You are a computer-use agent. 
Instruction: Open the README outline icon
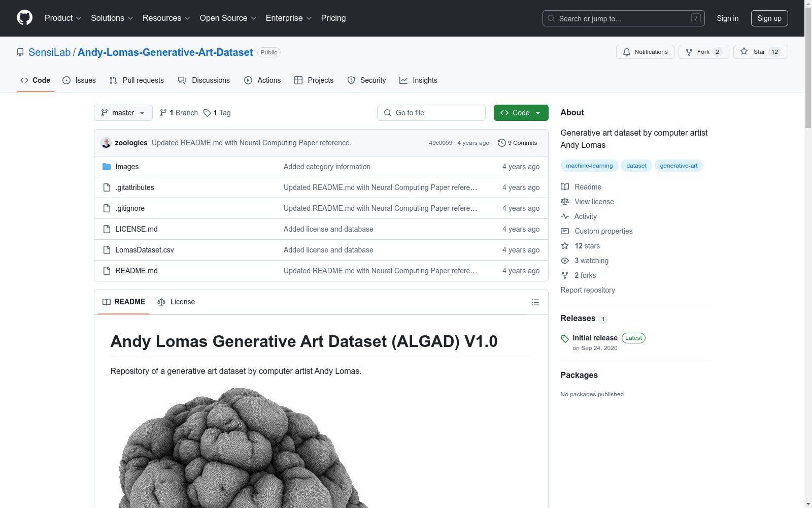tap(535, 302)
